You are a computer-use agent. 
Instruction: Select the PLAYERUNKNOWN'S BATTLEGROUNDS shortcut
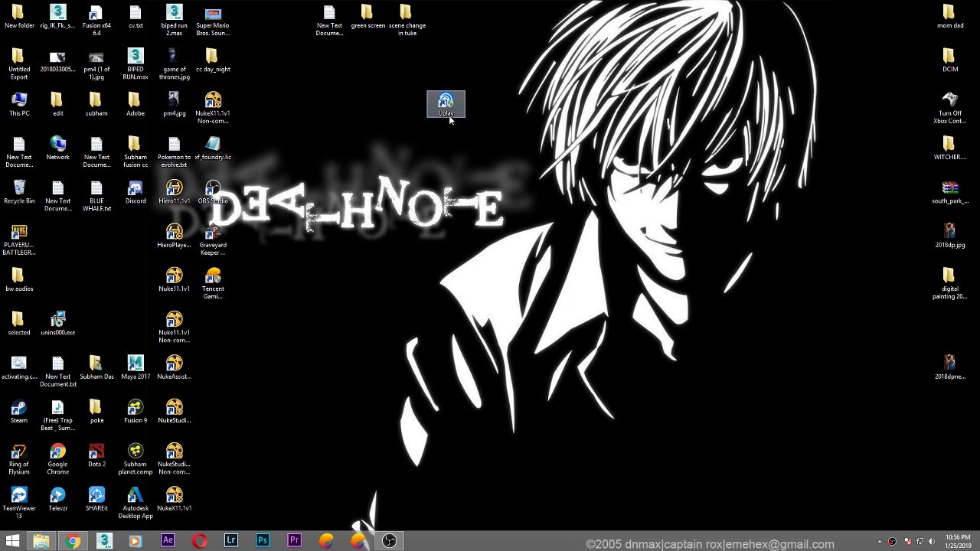click(19, 240)
